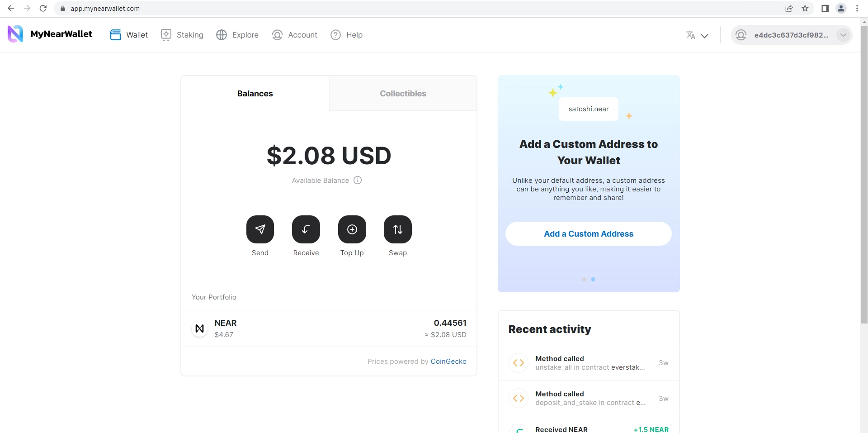Switch to the Balances tab
This screenshot has height=433, width=868.
(x=255, y=93)
